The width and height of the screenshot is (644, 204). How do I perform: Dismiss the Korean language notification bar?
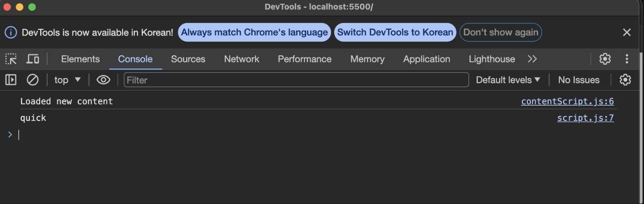627,32
